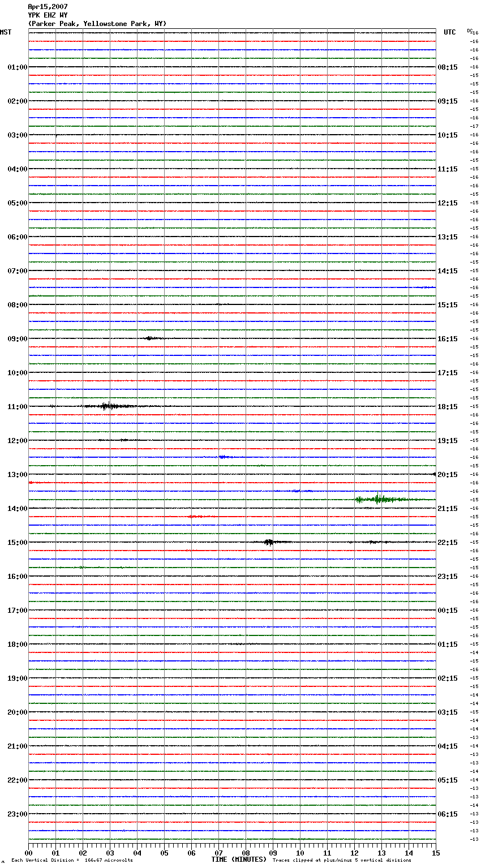Viewport: 481px width, 868px height.
Task: Click the "01:15" UTC time label
Action: pos(448,644)
